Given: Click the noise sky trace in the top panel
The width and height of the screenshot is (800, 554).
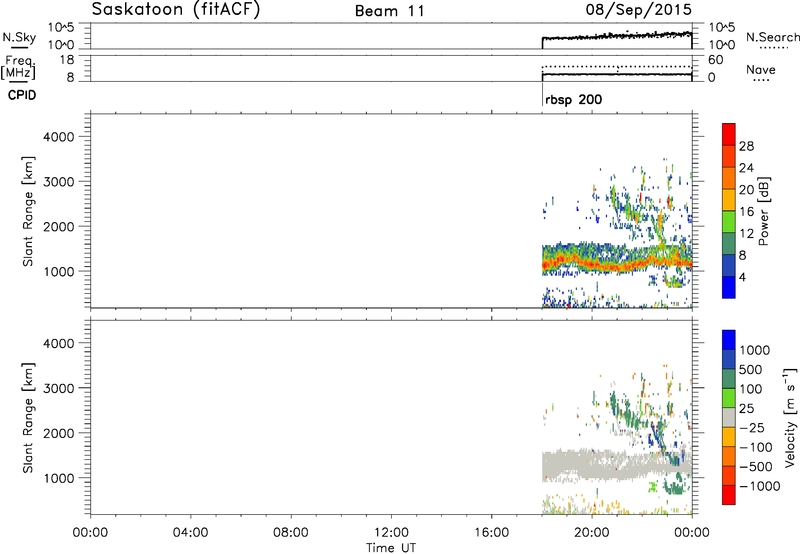Looking at the screenshot, I should click(x=616, y=37).
